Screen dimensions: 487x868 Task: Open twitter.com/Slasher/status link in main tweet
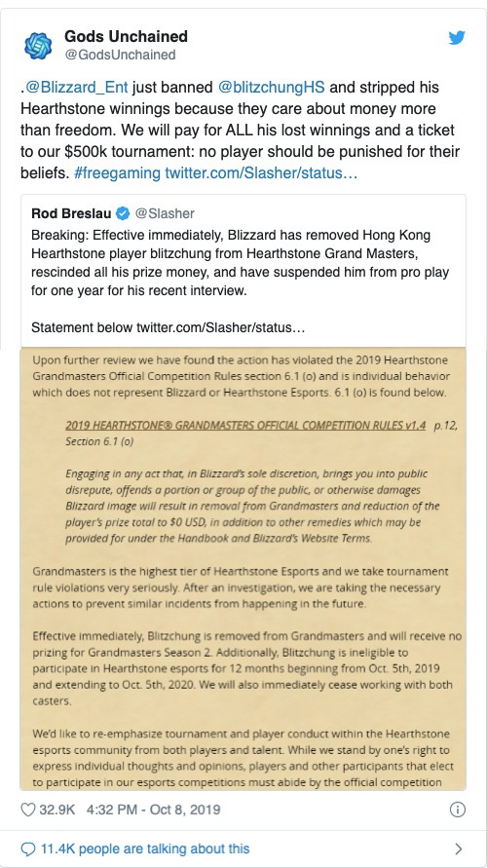tap(261, 173)
